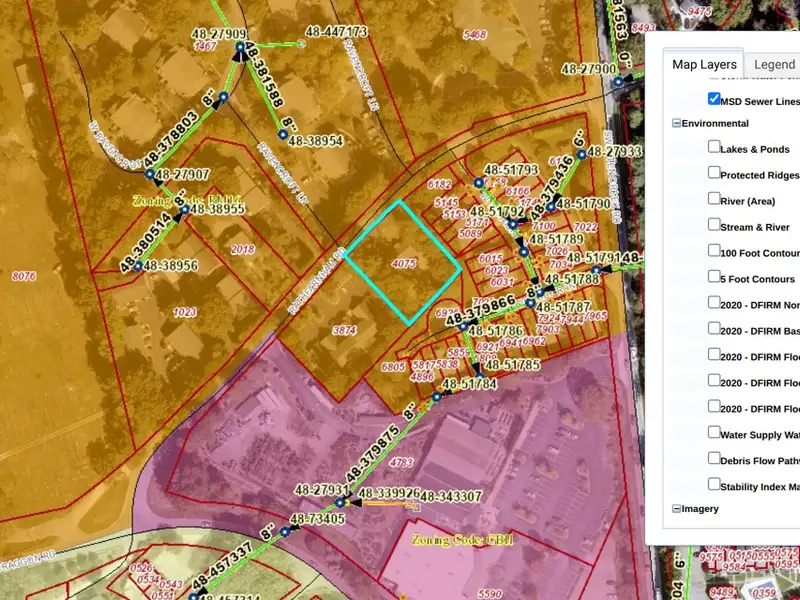The image size is (800, 600).
Task: Click the manhole marker 48-51784
Action: [x=436, y=397]
